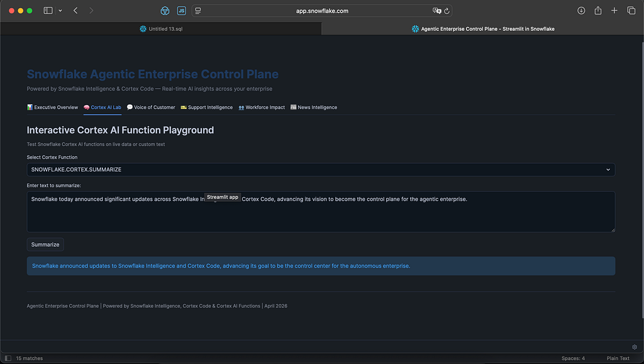Select Agentic Enterprise Control Plane browser tab
This screenshot has width=644, height=364.
(482, 29)
